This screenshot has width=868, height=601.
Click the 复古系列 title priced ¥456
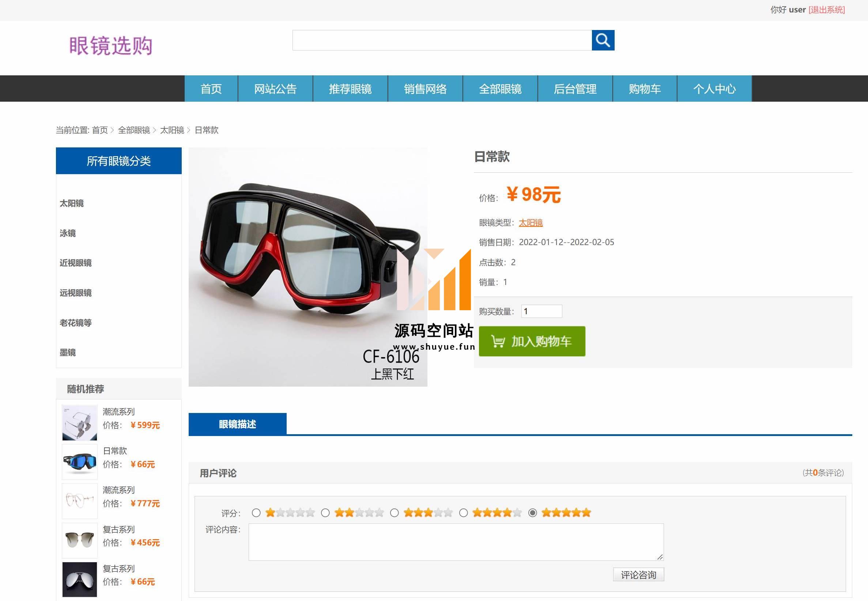[x=118, y=529]
